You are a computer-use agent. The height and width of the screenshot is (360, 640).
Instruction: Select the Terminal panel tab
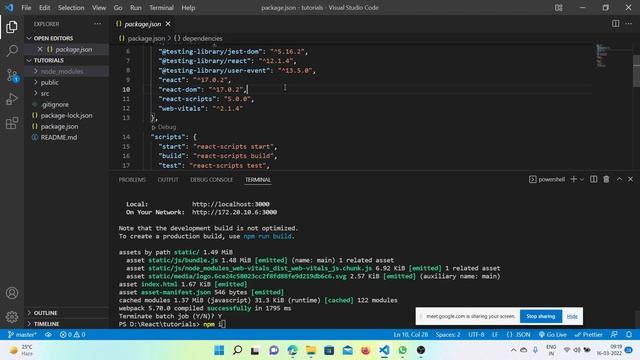click(258, 180)
